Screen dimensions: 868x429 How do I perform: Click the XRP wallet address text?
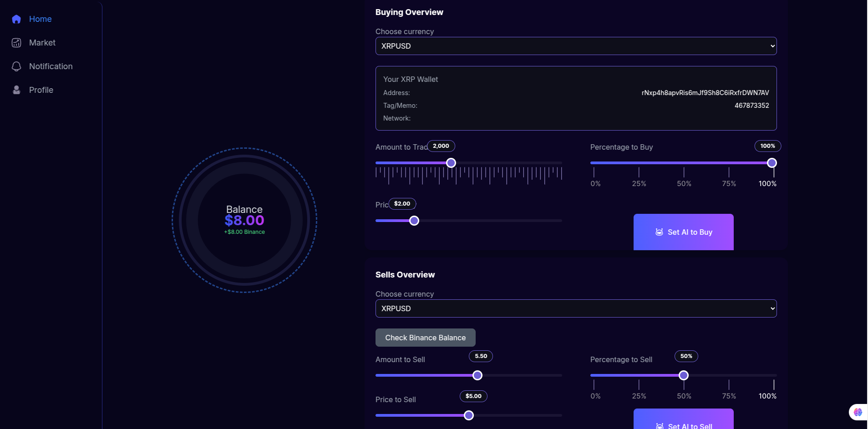point(705,92)
